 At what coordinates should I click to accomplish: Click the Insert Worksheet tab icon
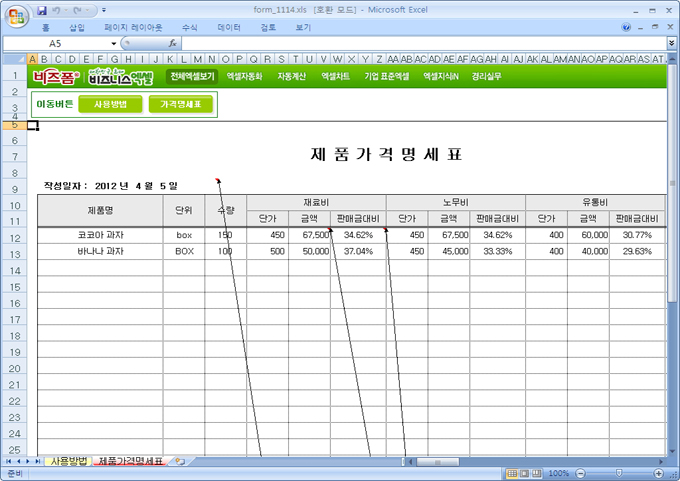coord(180,461)
